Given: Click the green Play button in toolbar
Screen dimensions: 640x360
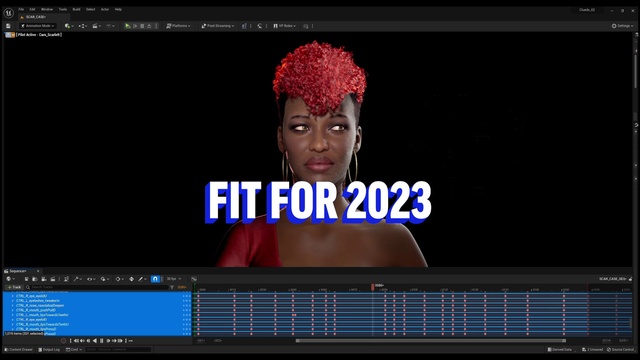Looking at the screenshot, I should [127, 26].
